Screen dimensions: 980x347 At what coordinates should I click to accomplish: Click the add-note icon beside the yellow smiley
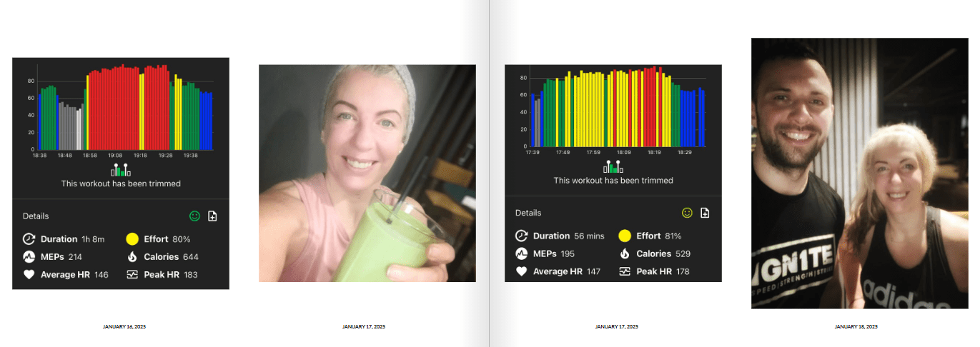pos(705,213)
